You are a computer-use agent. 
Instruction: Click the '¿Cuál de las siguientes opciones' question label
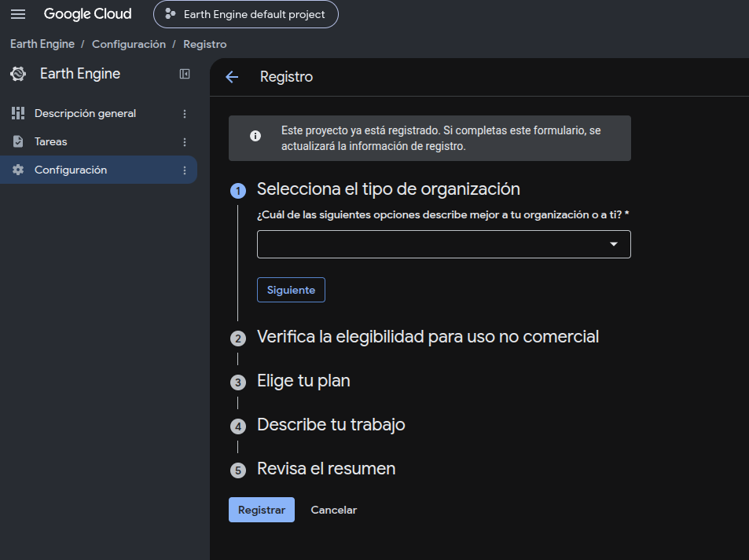(442, 215)
